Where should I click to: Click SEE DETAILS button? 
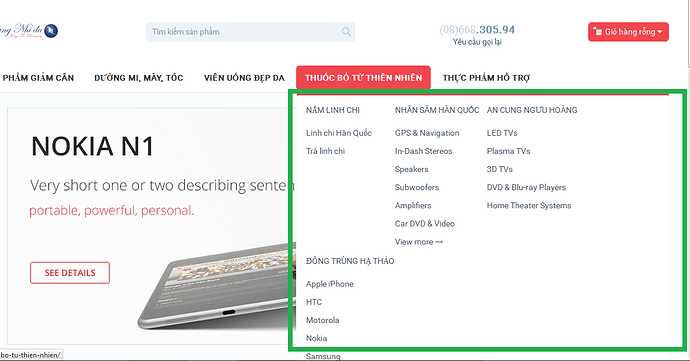pyautogui.click(x=70, y=273)
